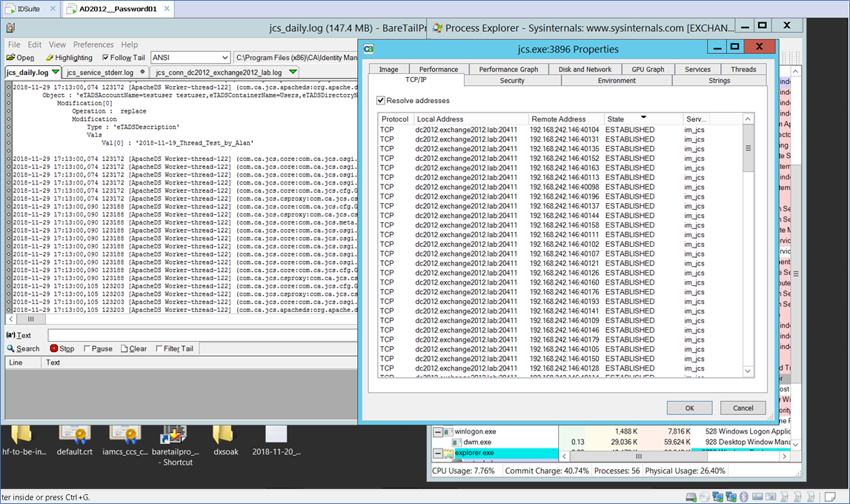This screenshot has width=850, height=504.
Task: Switch to the Environment tab
Action: tap(617, 80)
